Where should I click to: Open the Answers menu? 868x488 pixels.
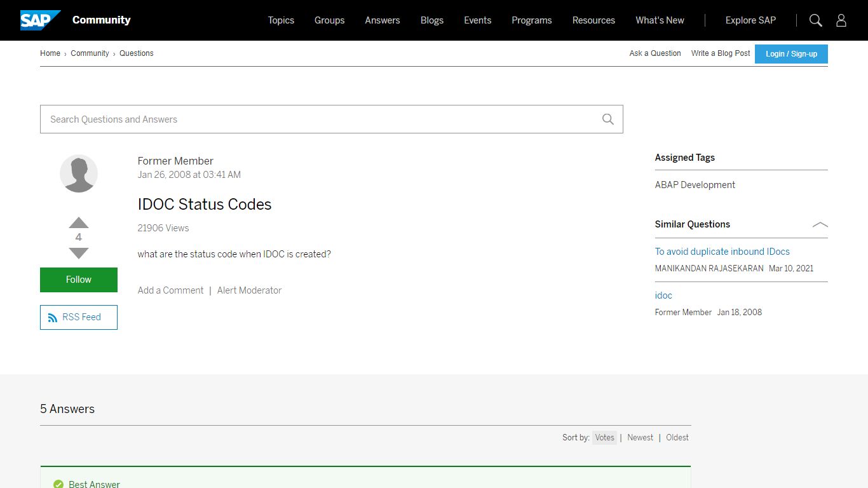point(383,20)
